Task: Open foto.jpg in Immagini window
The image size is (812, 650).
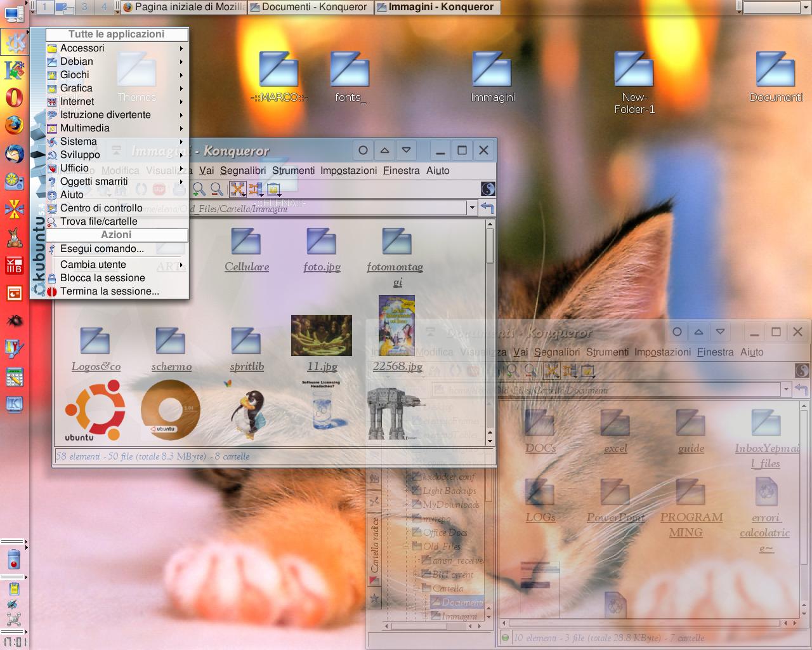Action: point(322,251)
